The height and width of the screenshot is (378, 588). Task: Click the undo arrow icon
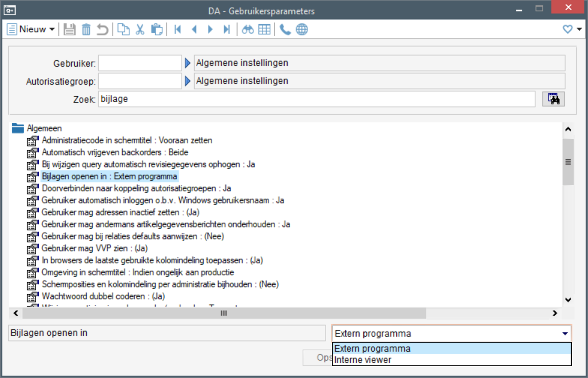tap(102, 29)
